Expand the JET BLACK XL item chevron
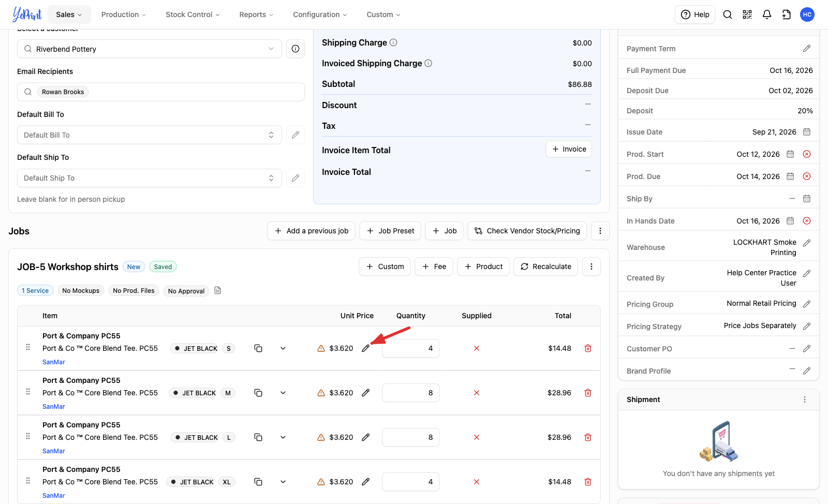The width and height of the screenshot is (828, 504). pos(283,482)
